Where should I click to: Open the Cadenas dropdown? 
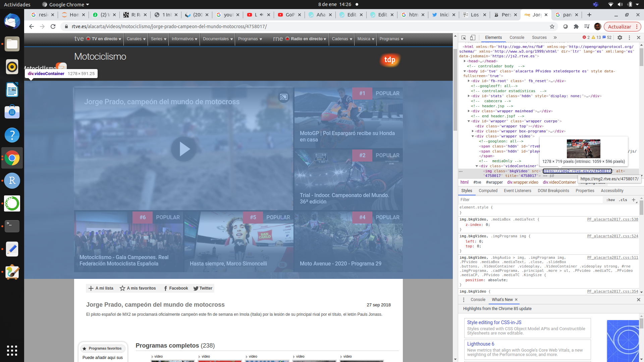click(x=342, y=39)
